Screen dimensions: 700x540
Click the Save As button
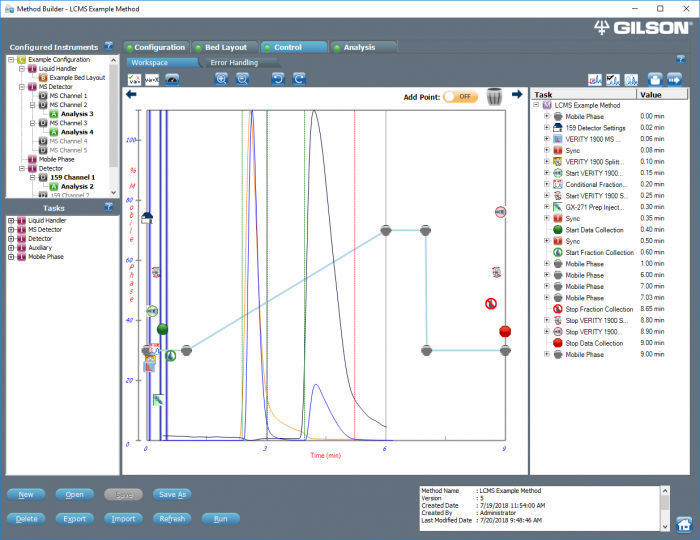(x=172, y=494)
